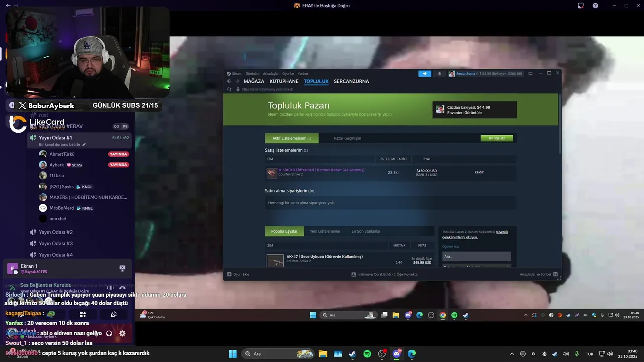The width and height of the screenshot is (644, 362).
Task: Select the Aktif Listelemelerim tab
Action: pyautogui.click(x=292, y=138)
